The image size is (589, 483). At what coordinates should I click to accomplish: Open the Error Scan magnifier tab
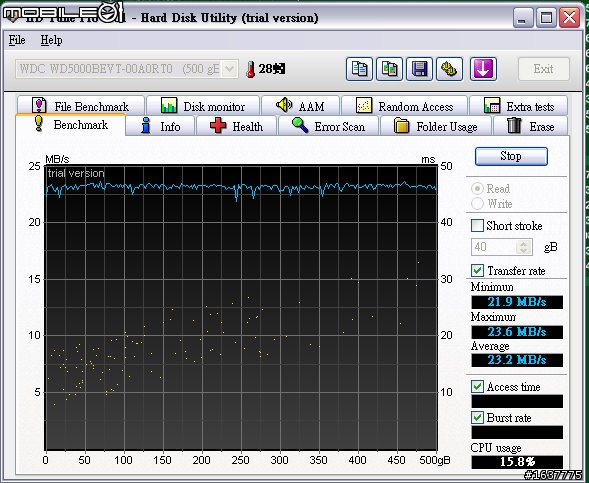coord(329,126)
